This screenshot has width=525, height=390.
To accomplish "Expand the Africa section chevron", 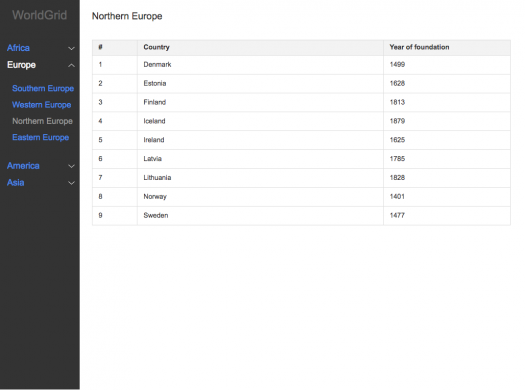I will coord(71,49).
